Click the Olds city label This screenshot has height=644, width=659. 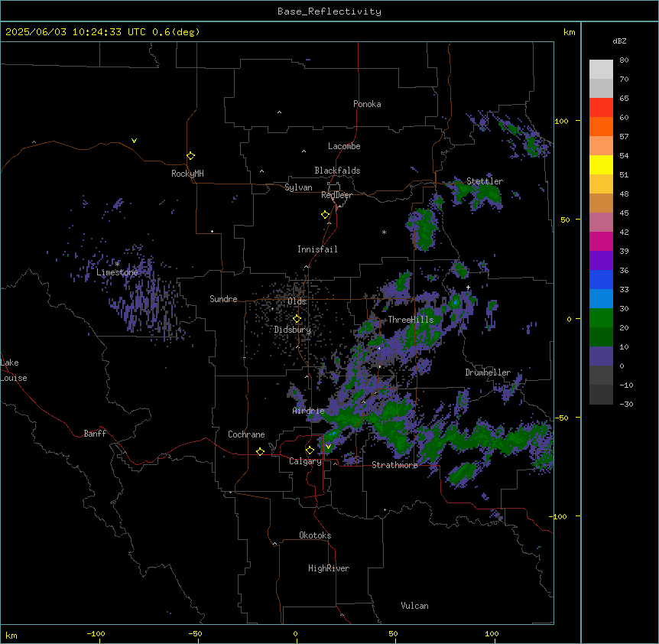(297, 301)
